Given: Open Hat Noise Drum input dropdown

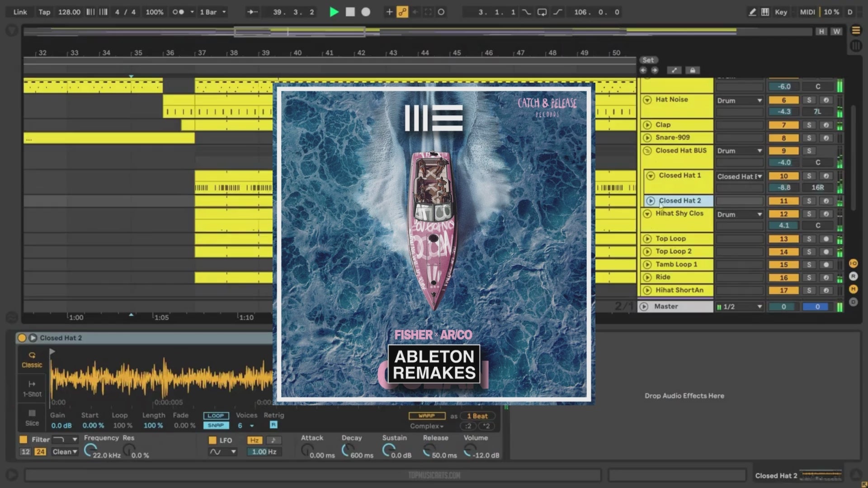Looking at the screenshot, I should pos(740,100).
